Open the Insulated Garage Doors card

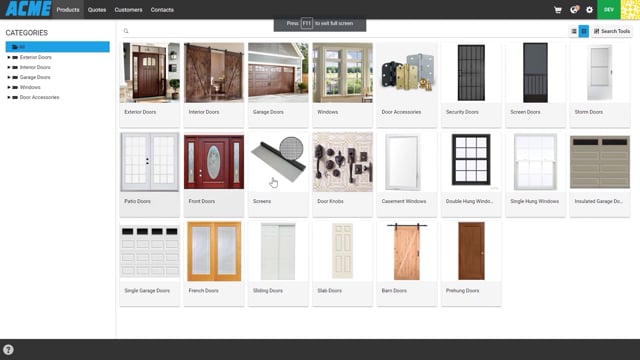(600, 174)
